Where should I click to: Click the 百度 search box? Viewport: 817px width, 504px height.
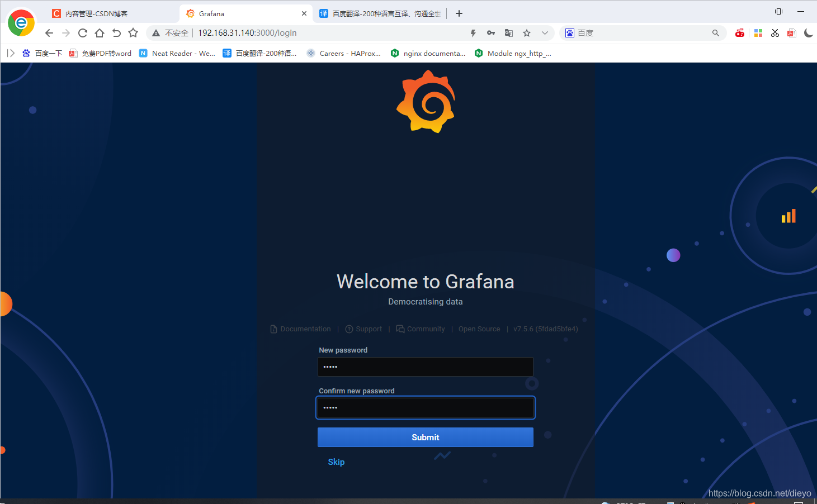pyautogui.click(x=643, y=33)
